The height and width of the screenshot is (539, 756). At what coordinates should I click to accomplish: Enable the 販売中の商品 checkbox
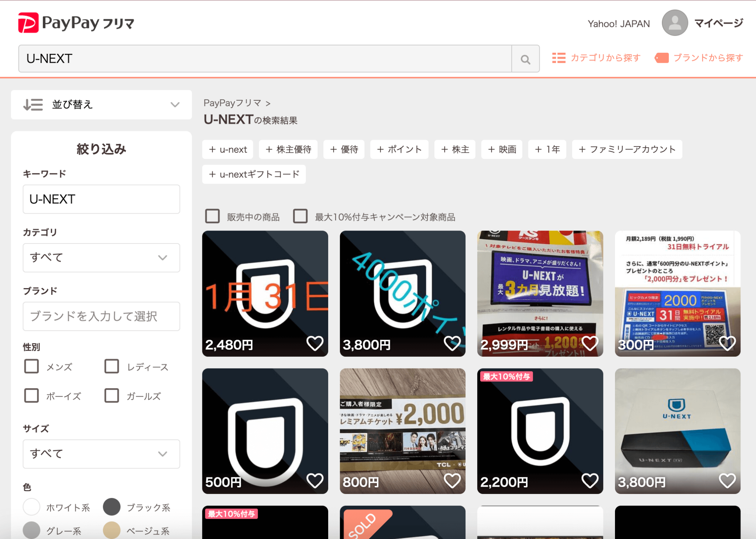click(212, 217)
